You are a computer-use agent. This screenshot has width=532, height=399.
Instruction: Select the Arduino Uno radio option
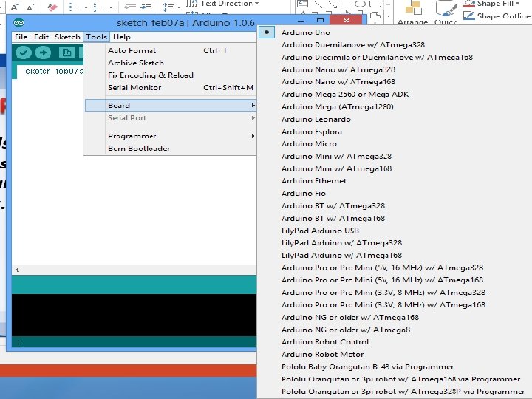(267, 33)
